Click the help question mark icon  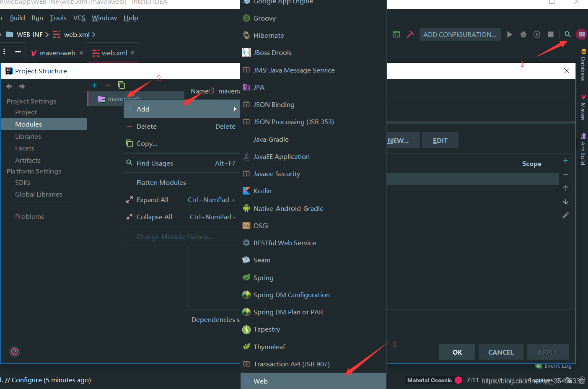(15, 352)
